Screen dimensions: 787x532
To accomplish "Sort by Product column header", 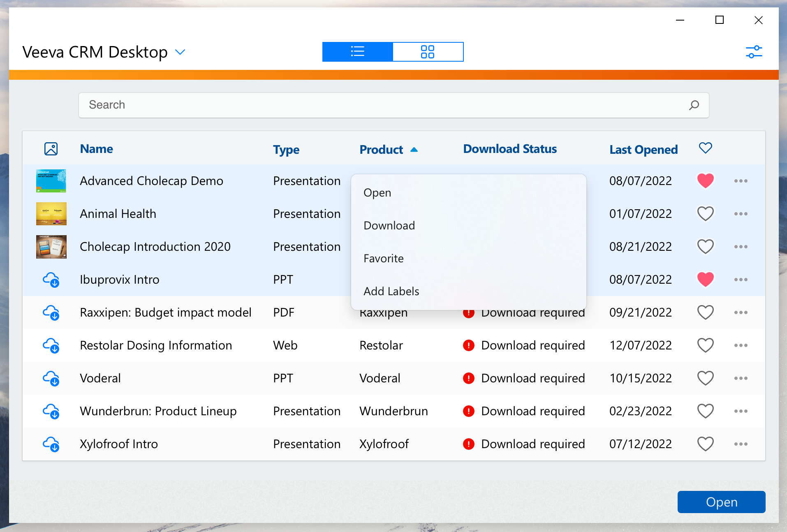I will (381, 150).
